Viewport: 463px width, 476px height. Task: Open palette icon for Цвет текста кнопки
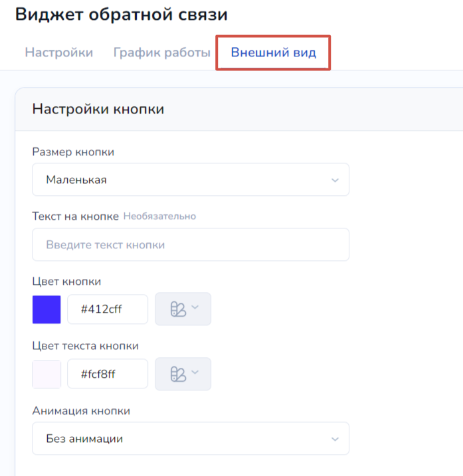(178, 374)
